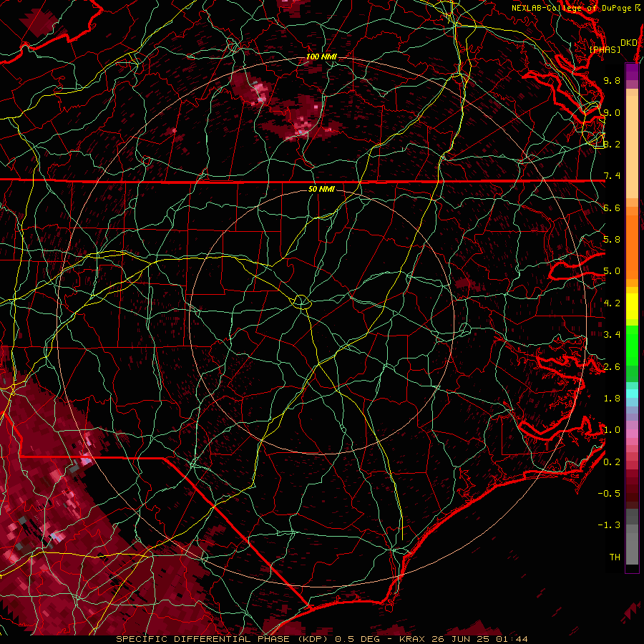Click the 2.6 scale value

612,367
